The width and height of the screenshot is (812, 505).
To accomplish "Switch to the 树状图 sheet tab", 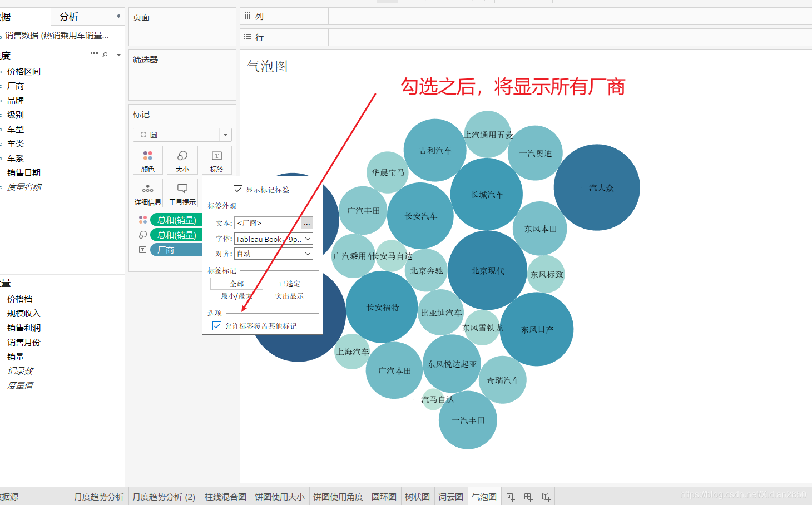I will tap(418, 497).
